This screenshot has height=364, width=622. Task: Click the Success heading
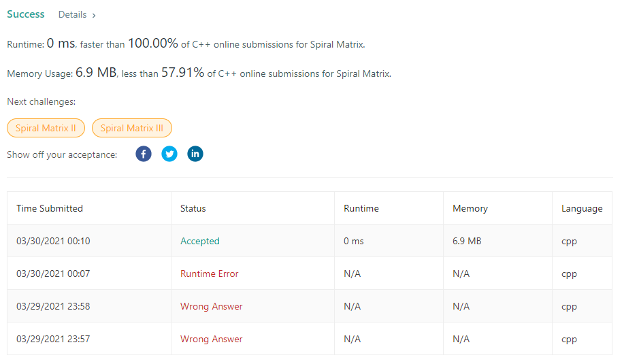[26, 14]
